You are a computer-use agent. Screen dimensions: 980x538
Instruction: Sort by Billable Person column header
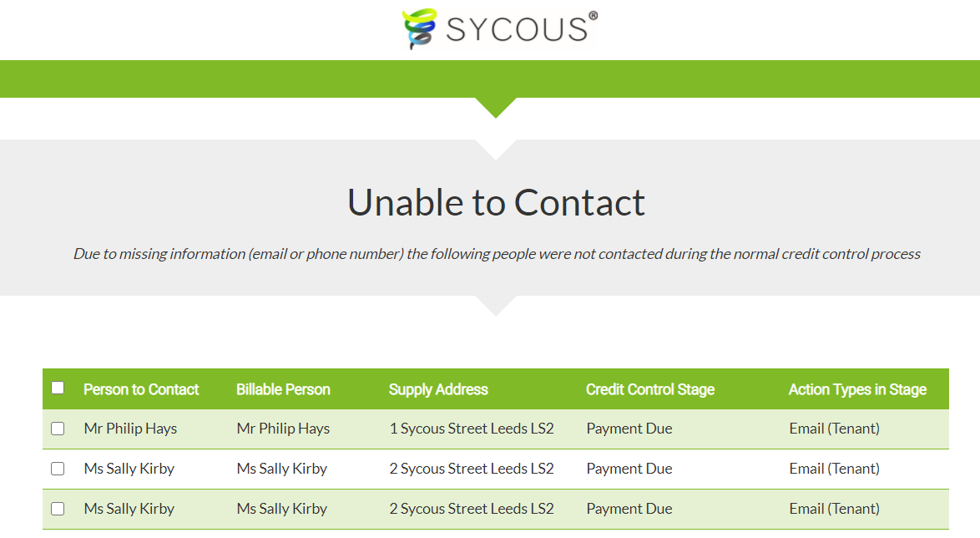click(283, 389)
